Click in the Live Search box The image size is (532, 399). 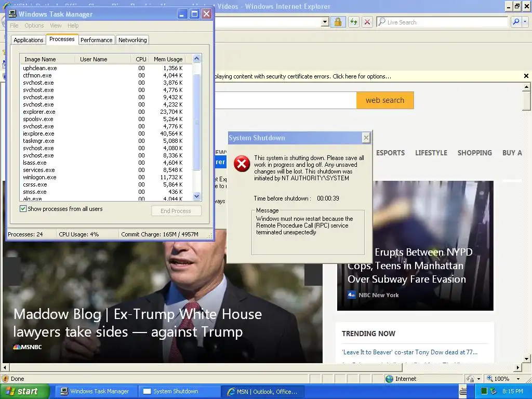[442, 22]
